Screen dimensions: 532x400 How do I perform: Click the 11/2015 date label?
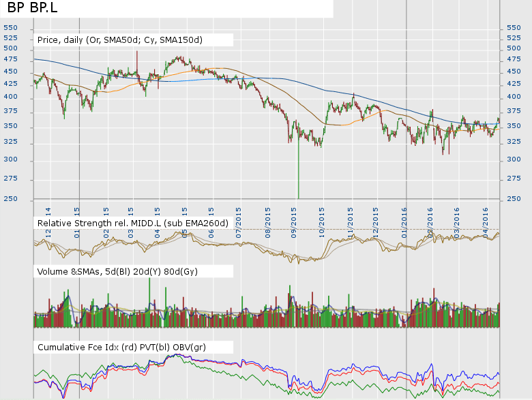pos(350,223)
